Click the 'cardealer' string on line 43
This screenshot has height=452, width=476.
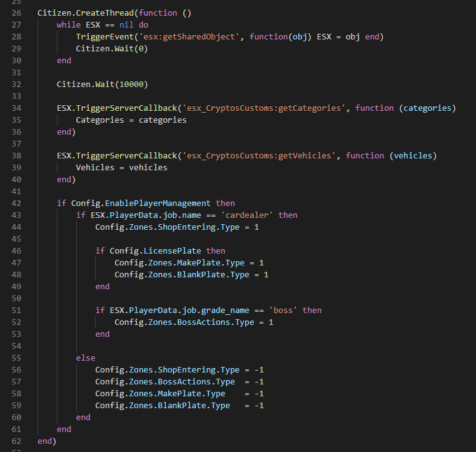coord(247,215)
